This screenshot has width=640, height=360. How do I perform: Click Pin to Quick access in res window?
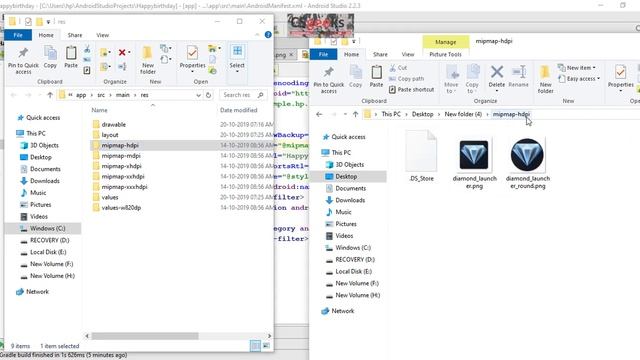(23, 60)
